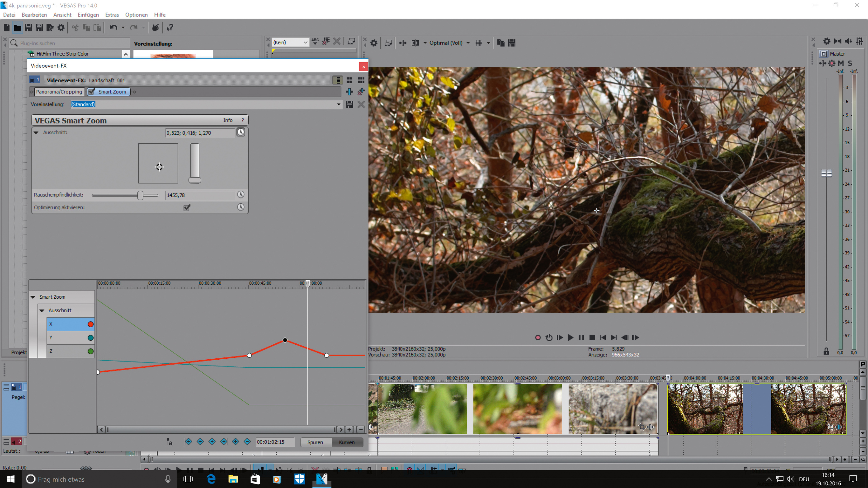This screenshot has height=488, width=868.
Task: Collapse the Ausschnitt parameter triangle
Action: (x=36, y=133)
